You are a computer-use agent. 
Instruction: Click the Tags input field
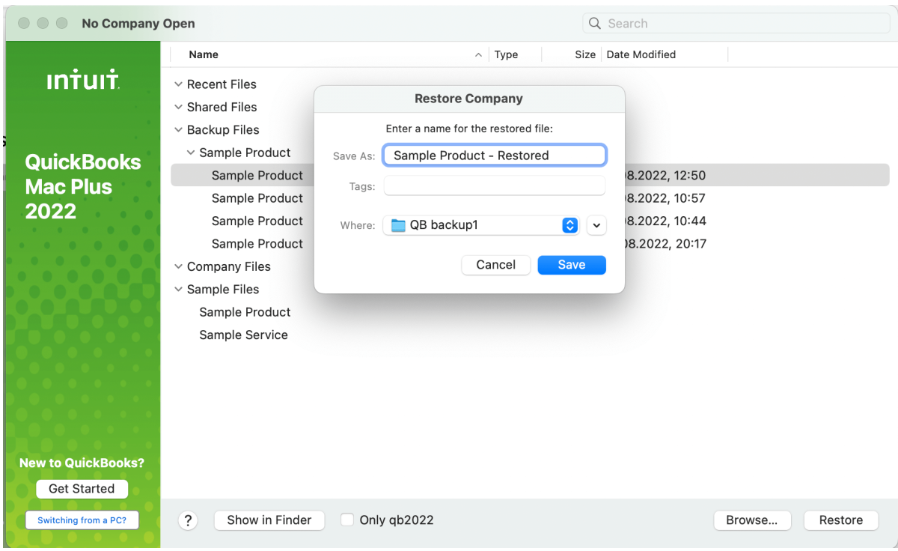click(x=494, y=186)
